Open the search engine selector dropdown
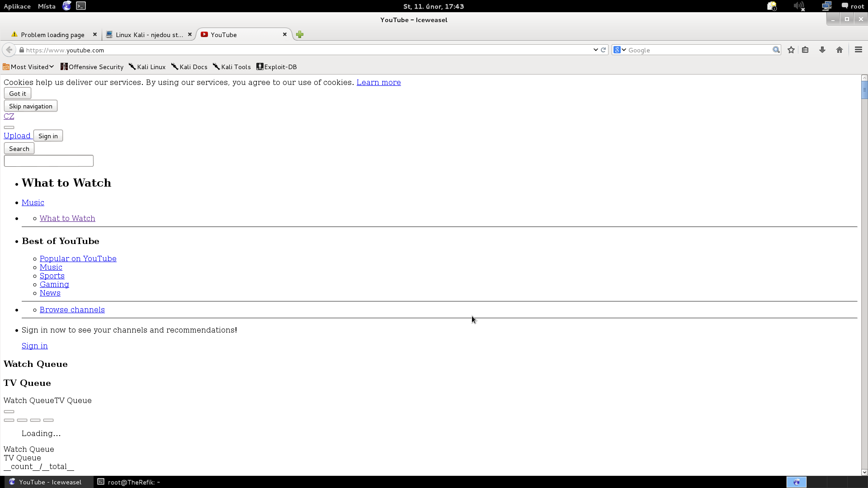Screen dimensions: 868x488 click(619, 50)
